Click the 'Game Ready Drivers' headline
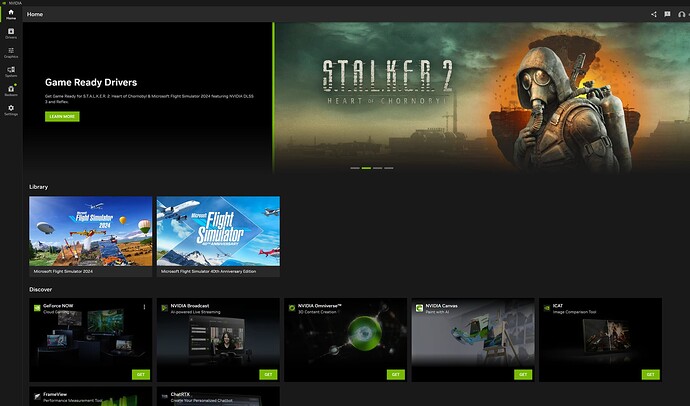The image size is (690, 406). coord(91,82)
